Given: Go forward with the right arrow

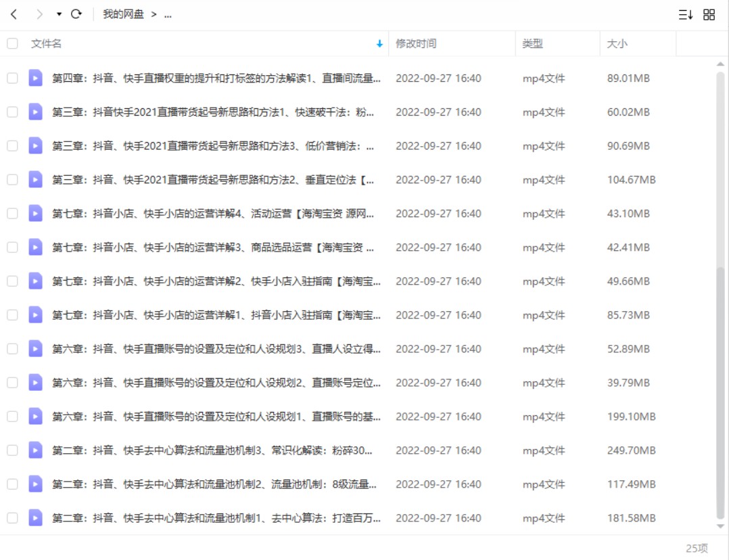Looking at the screenshot, I should 39,14.
